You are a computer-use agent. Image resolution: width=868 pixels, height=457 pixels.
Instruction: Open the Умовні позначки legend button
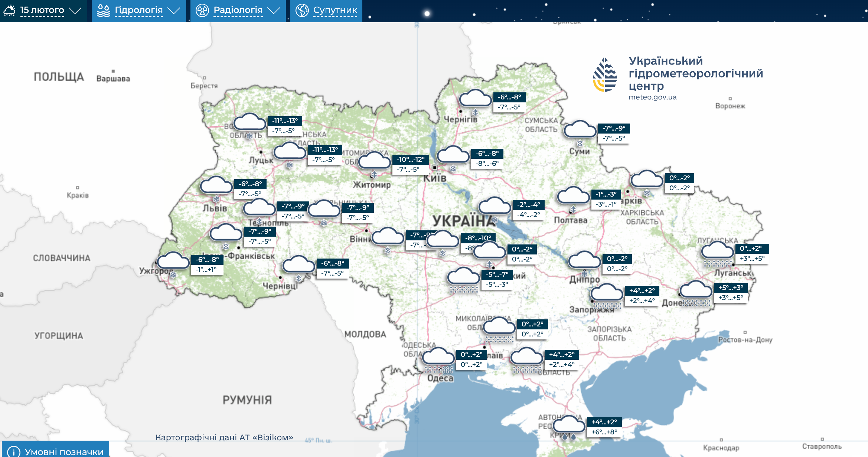(64, 451)
